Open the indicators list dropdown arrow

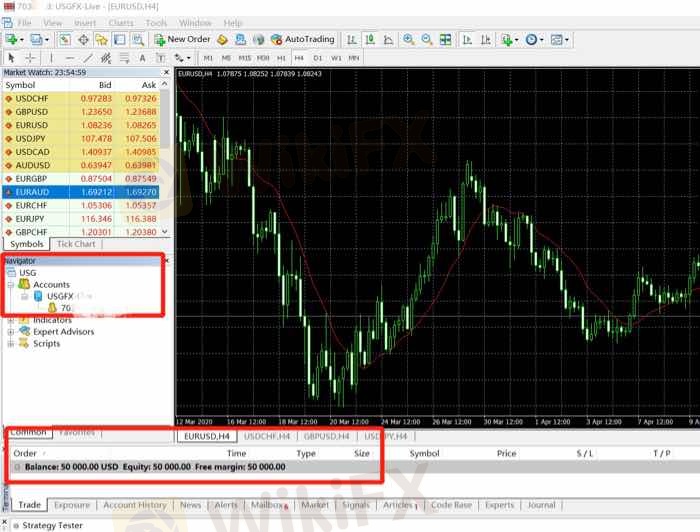coord(517,40)
